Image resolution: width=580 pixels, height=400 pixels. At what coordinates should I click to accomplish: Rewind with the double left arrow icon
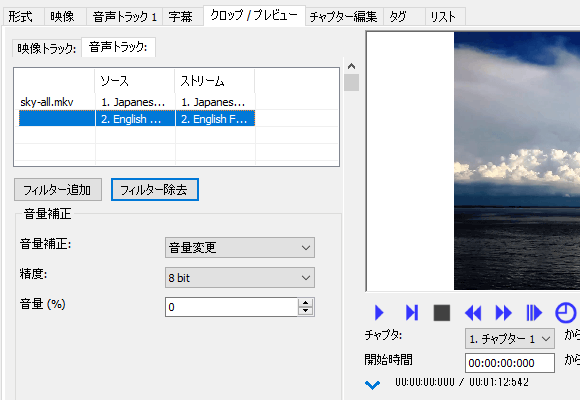(473, 313)
